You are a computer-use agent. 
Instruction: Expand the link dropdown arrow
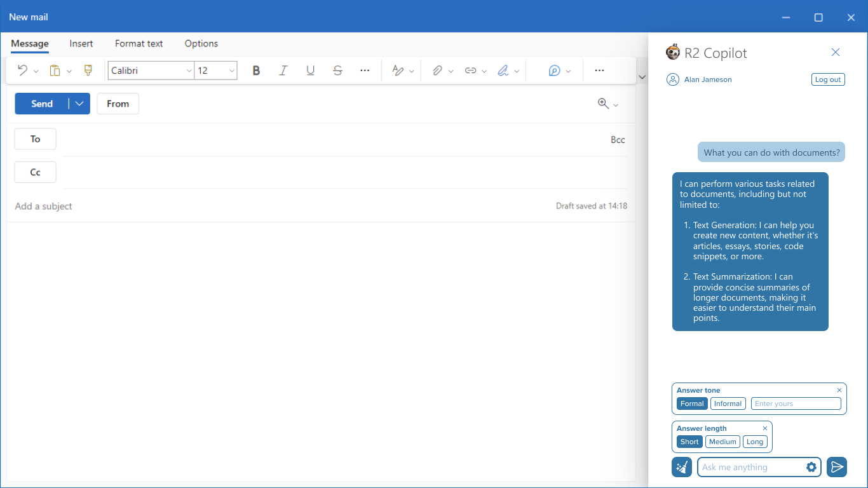coord(484,71)
